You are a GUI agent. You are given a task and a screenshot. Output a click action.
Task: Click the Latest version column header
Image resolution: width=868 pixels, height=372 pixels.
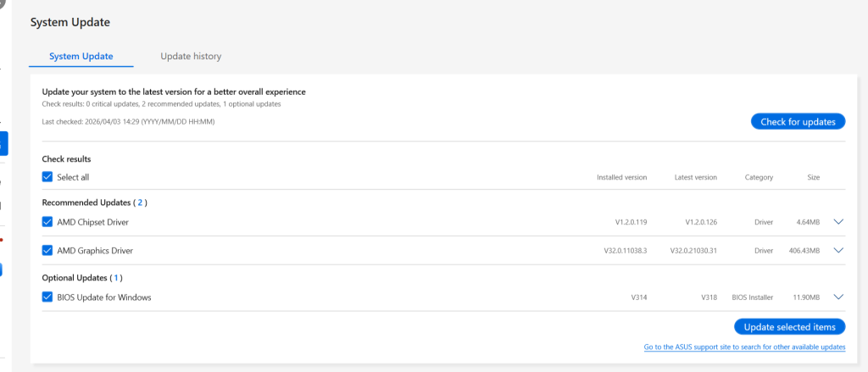pos(695,177)
